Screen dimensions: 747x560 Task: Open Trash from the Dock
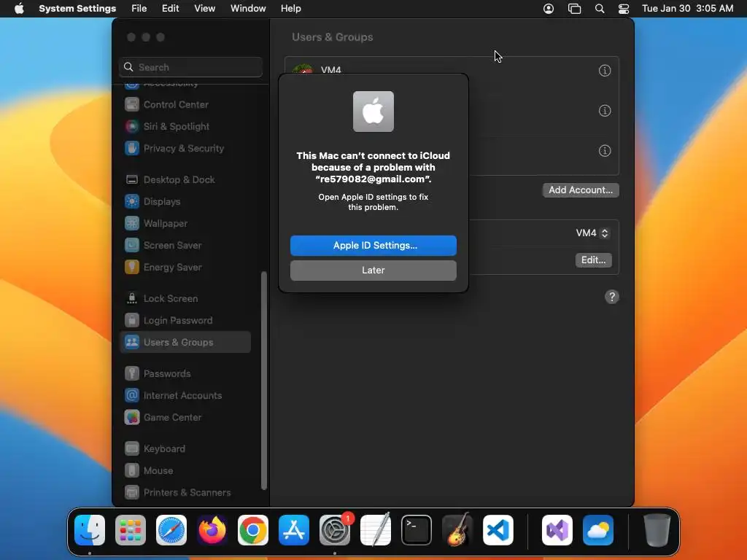657,530
